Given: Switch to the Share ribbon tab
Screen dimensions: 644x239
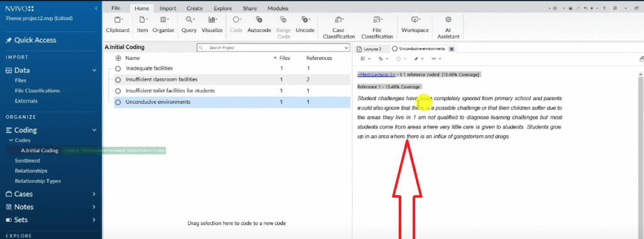Looking at the screenshot, I should tap(250, 8).
